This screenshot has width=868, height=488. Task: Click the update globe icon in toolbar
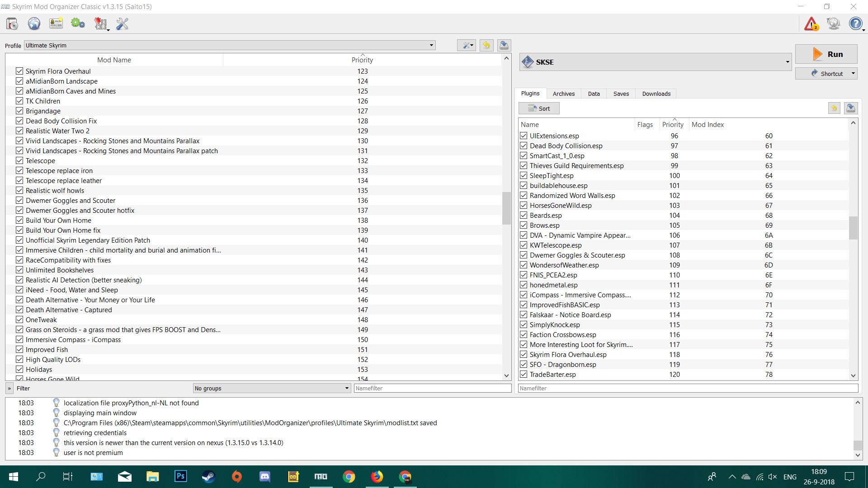(833, 23)
